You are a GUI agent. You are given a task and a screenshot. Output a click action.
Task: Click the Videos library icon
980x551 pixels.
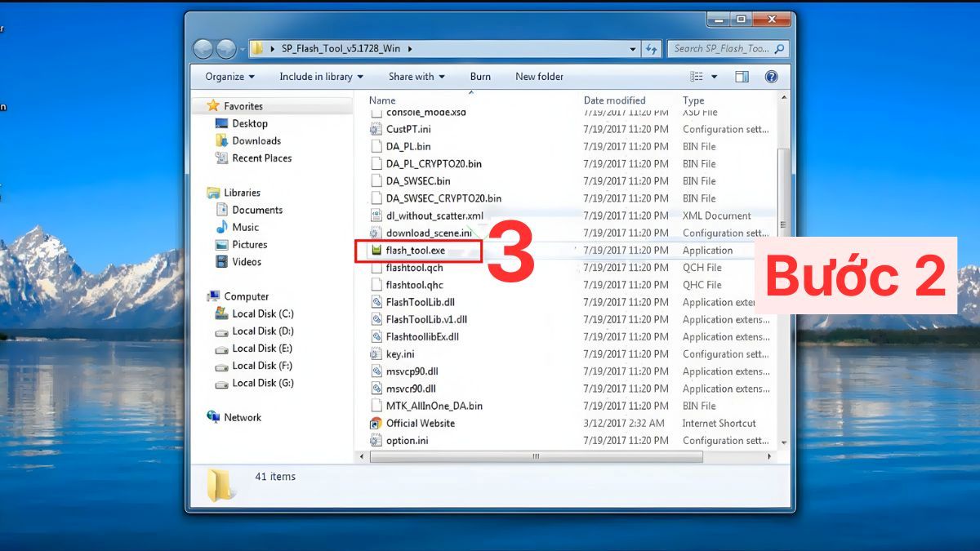(221, 262)
